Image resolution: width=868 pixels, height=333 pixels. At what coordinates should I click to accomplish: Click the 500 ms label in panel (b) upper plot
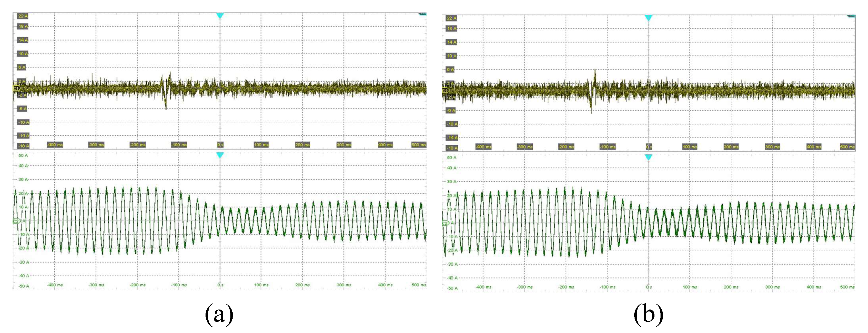tap(847, 147)
